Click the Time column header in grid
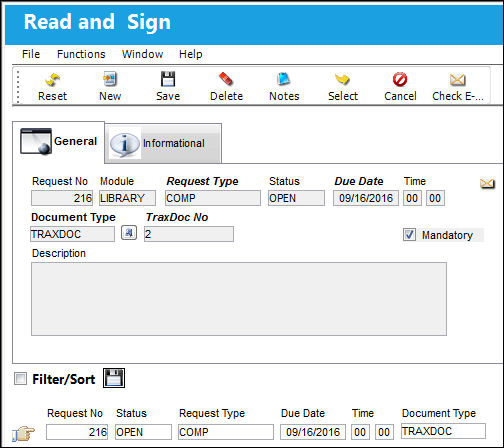This screenshot has height=448, width=504. (363, 413)
